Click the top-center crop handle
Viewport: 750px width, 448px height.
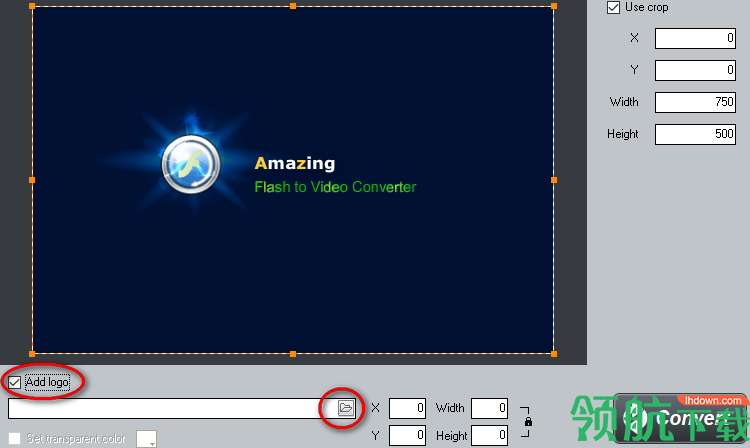coord(293,6)
